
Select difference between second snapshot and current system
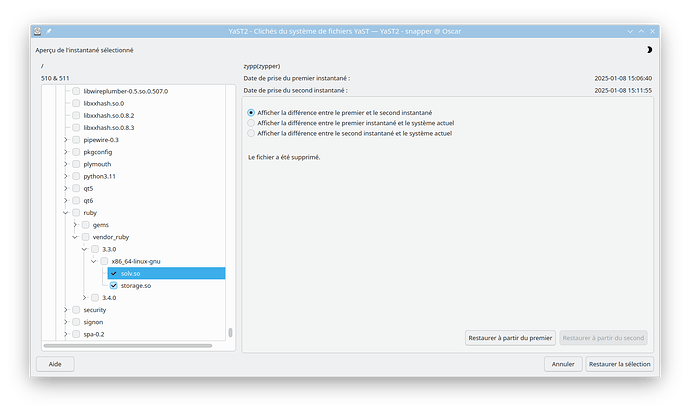tap(251, 133)
